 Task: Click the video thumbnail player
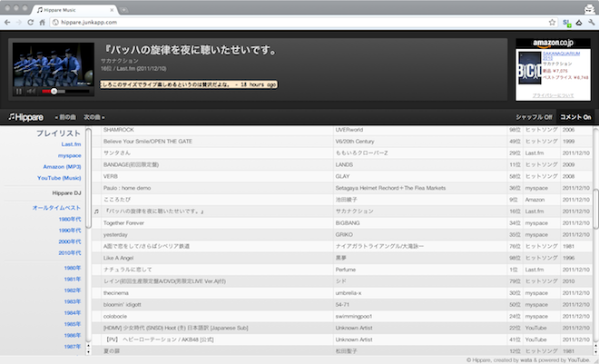coord(54,64)
